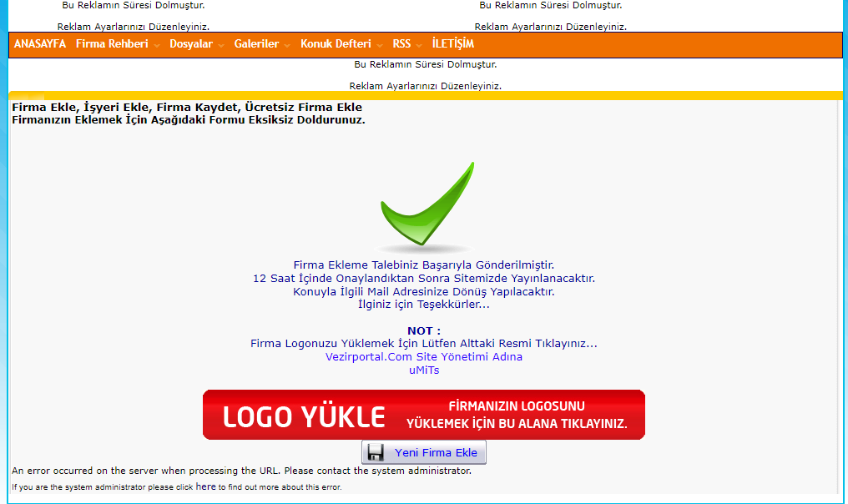Expand the Galeriler dropdown arrow
This screenshot has height=504, width=848.
pyautogui.click(x=288, y=46)
